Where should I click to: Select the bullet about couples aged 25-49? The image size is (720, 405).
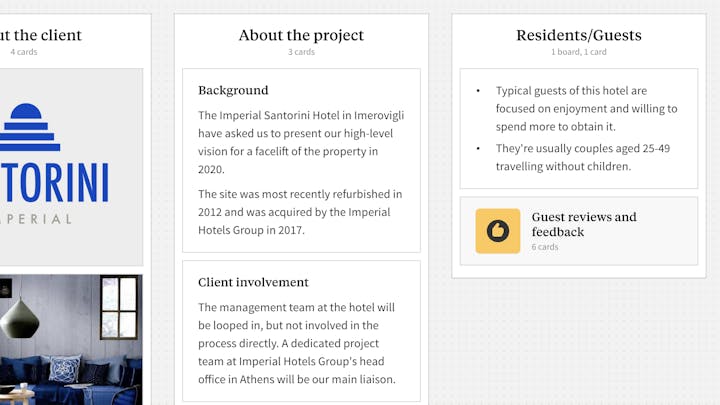click(582, 157)
